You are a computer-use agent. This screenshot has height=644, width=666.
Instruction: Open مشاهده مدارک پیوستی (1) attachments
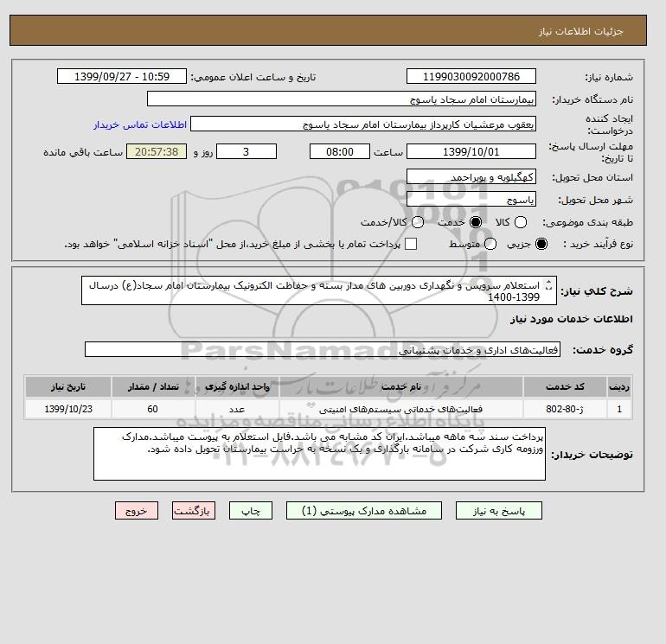click(364, 511)
